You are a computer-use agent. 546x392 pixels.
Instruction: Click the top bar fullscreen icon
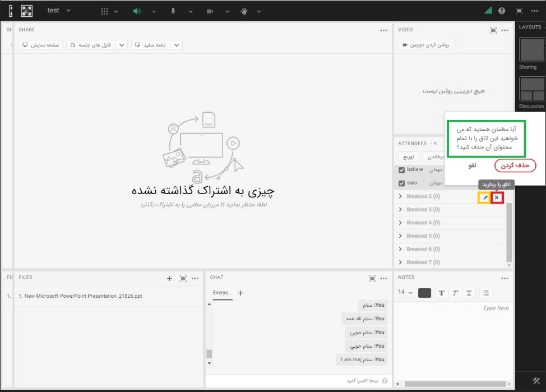(x=519, y=11)
